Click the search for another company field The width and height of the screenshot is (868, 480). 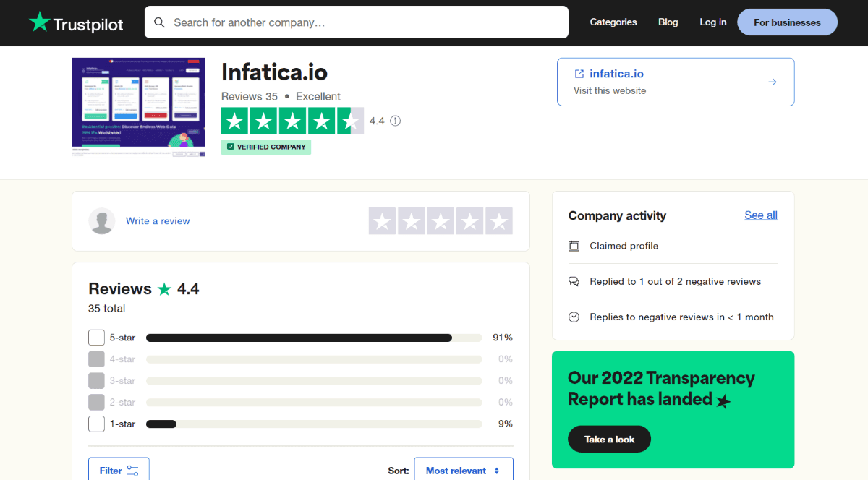coord(357,22)
